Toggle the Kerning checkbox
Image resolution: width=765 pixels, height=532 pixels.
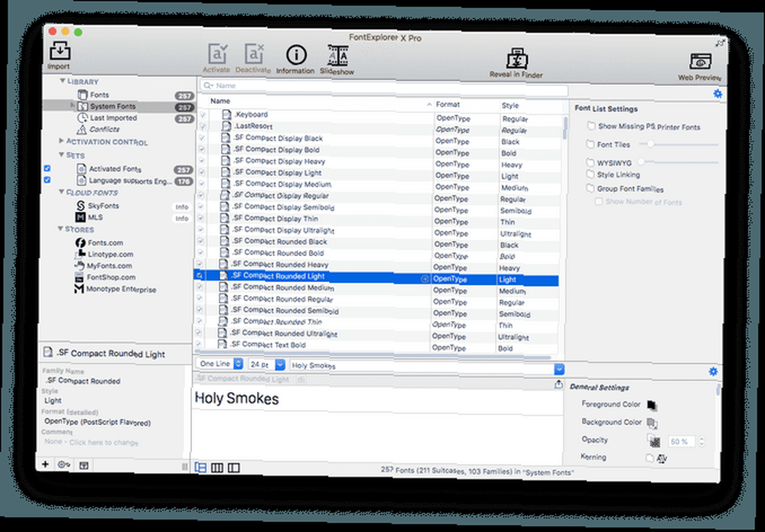click(649, 458)
